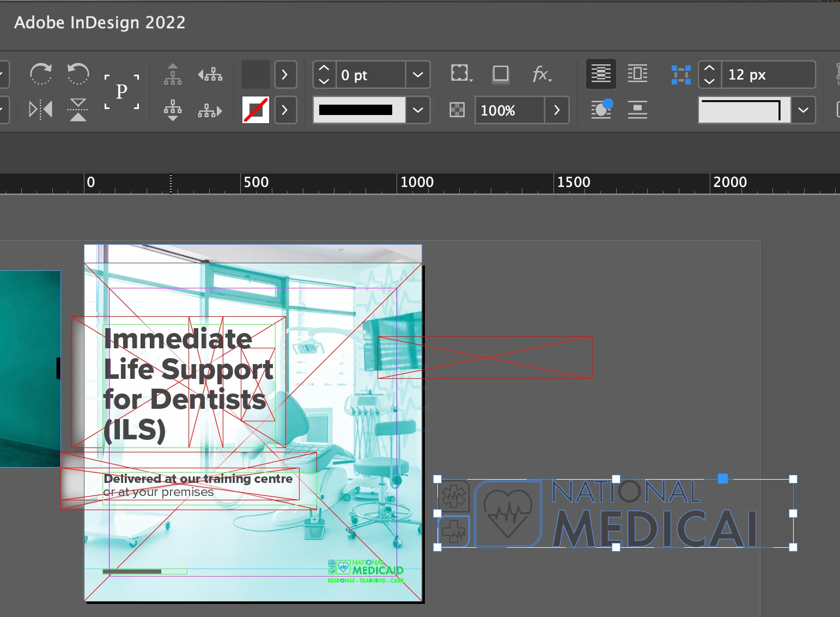The width and height of the screenshot is (840, 617).
Task: Click the P transform preview indicator
Action: click(121, 92)
